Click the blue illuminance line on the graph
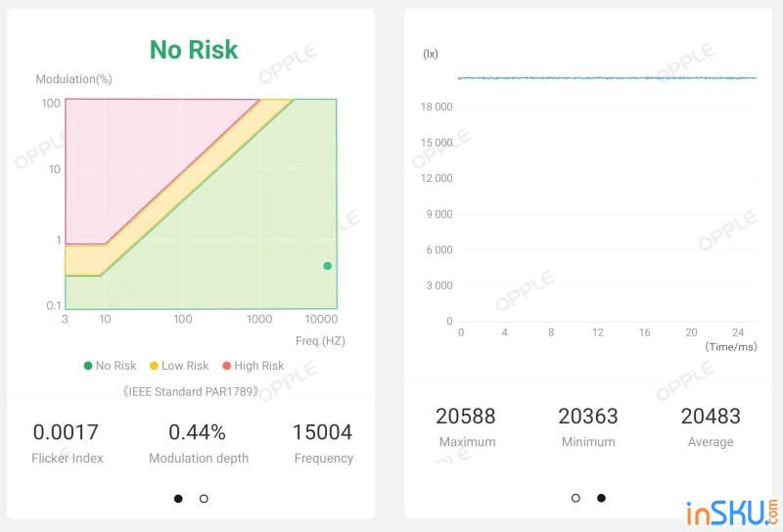Viewport: 783px width, 532px height. (607, 77)
